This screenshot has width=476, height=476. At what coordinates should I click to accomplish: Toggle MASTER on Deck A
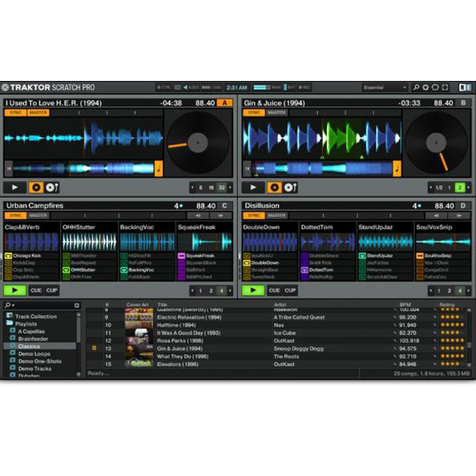[x=38, y=113]
